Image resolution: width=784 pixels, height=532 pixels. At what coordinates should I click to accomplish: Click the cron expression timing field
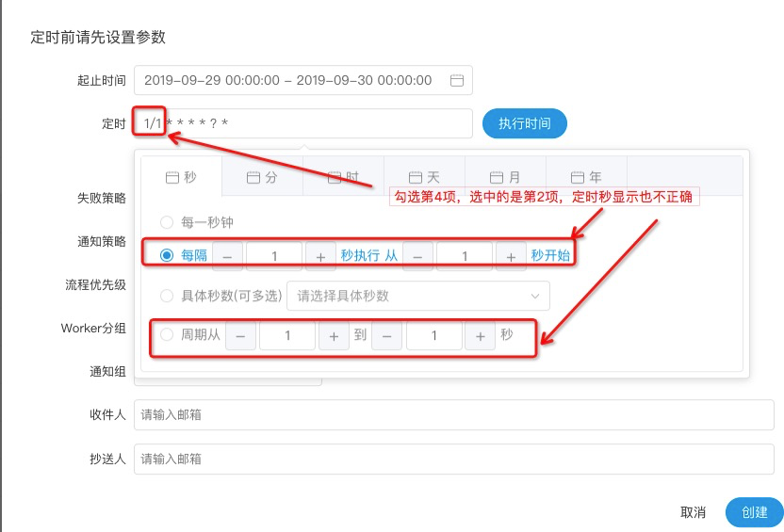(303, 123)
